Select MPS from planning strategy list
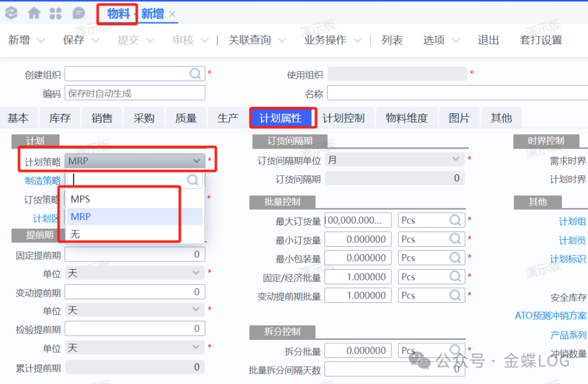The height and width of the screenshot is (384, 588). [x=81, y=199]
